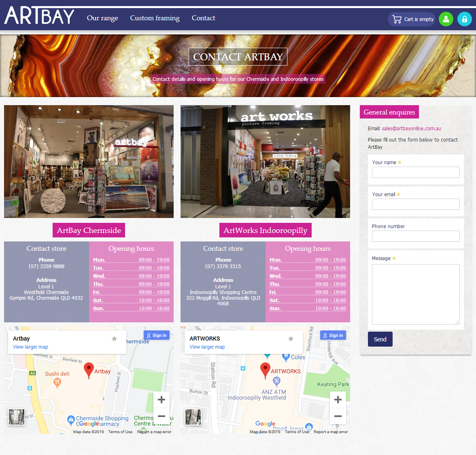Click the Keating Park map label
The height and width of the screenshot is (455, 476).
pos(333,384)
